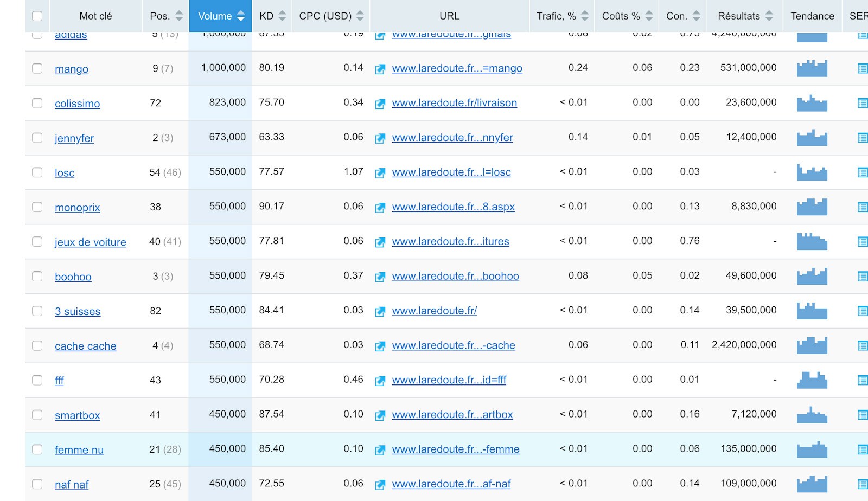View trend chart for mango row
Viewport: 868px width, 501px height.
pos(812,68)
